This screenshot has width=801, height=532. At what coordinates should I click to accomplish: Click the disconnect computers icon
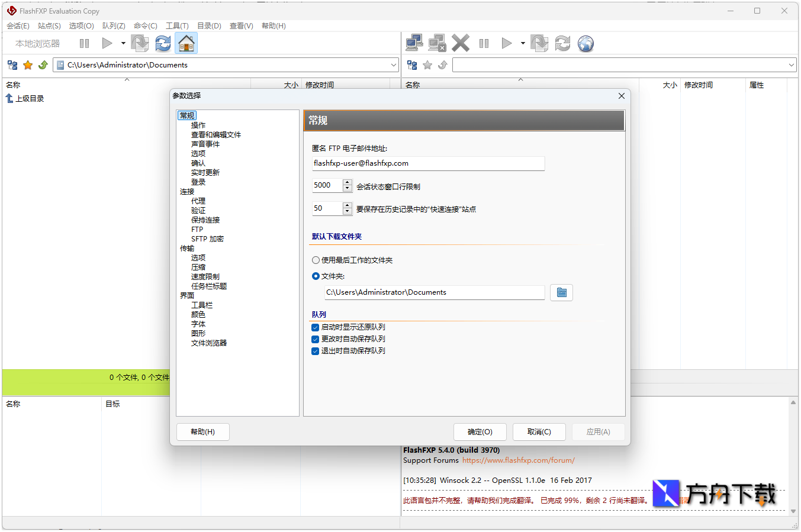tap(437, 43)
